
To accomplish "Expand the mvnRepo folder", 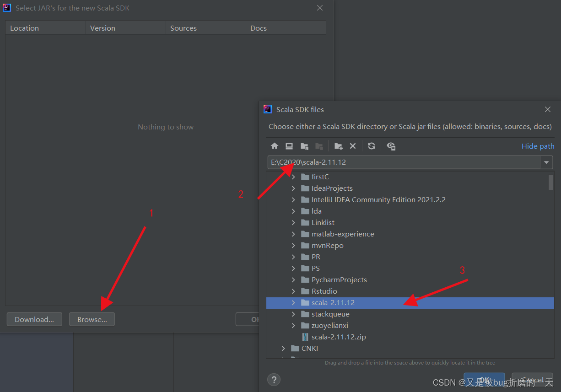I will 293,246.
